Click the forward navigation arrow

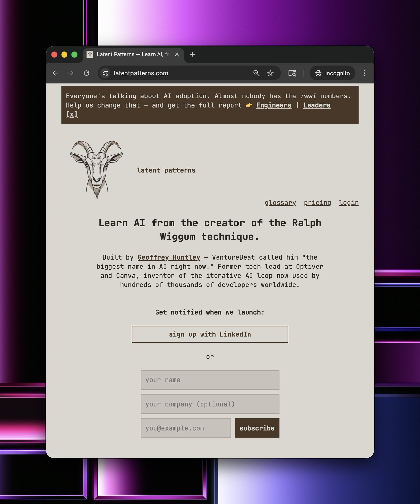71,73
